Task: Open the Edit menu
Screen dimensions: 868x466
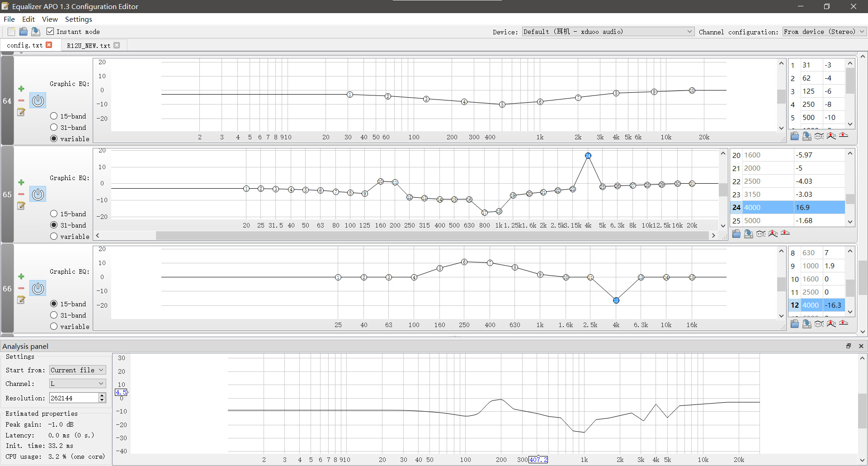Action: click(x=28, y=19)
